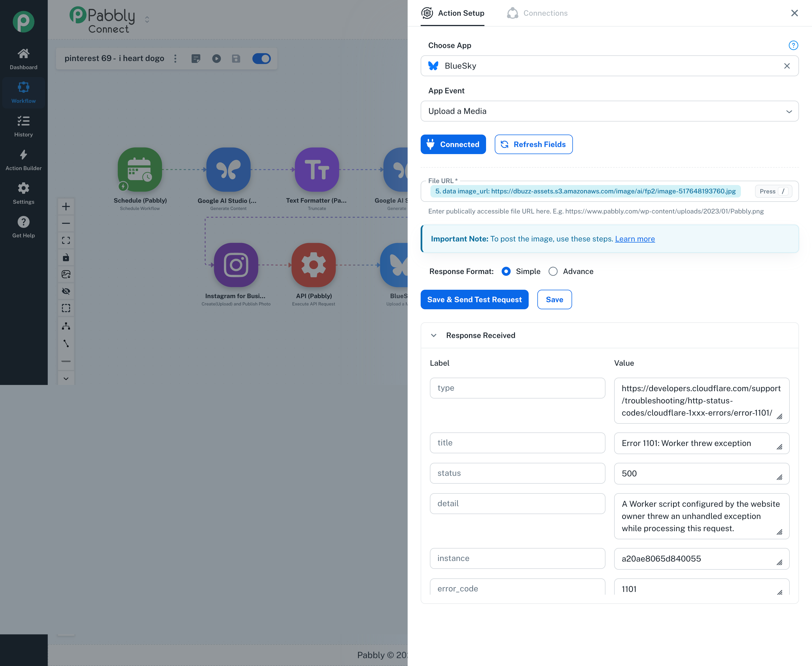The height and width of the screenshot is (666, 812).
Task: Open the workflow notes icon
Action: pos(196,58)
